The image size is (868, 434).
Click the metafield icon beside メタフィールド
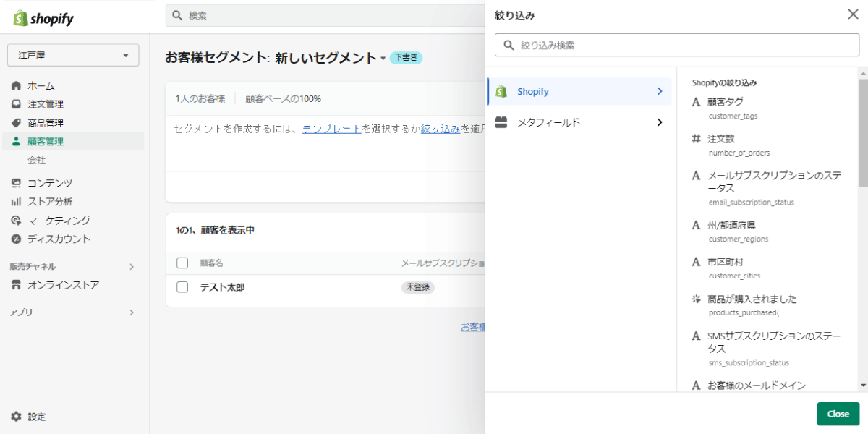[x=501, y=122]
